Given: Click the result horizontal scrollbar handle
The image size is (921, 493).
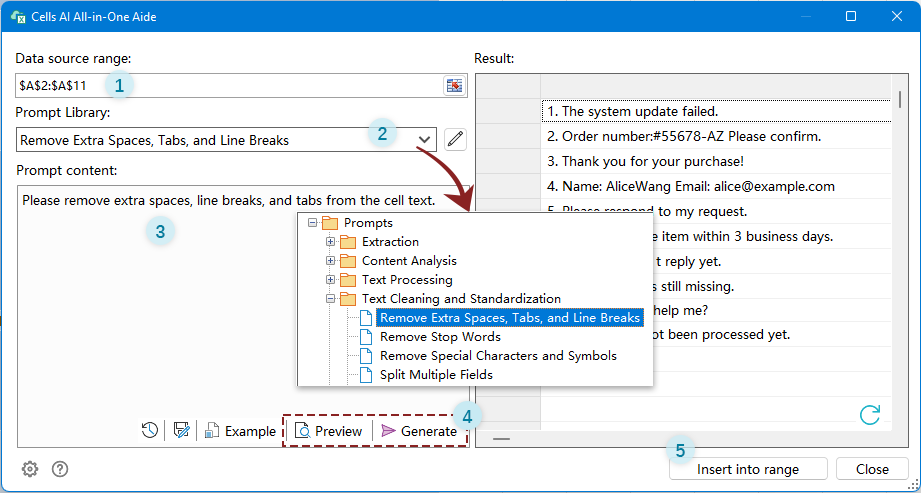Looking at the screenshot, I should click(x=501, y=439).
